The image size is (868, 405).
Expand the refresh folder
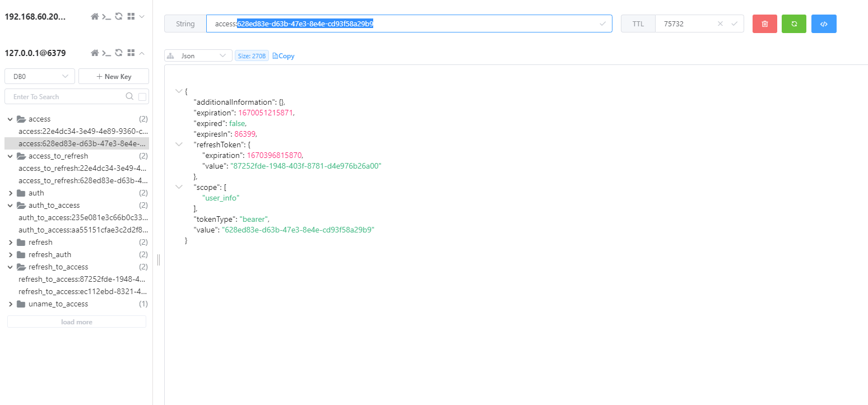(x=11, y=242)
